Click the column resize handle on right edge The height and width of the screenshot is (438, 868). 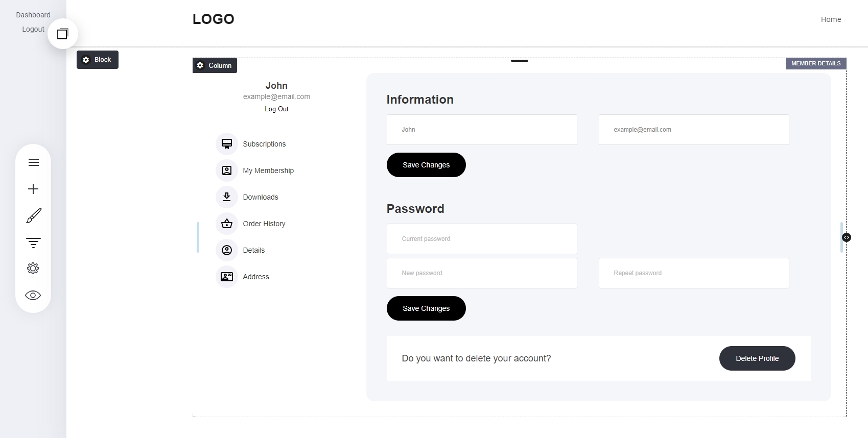click(x=847, y=237)
